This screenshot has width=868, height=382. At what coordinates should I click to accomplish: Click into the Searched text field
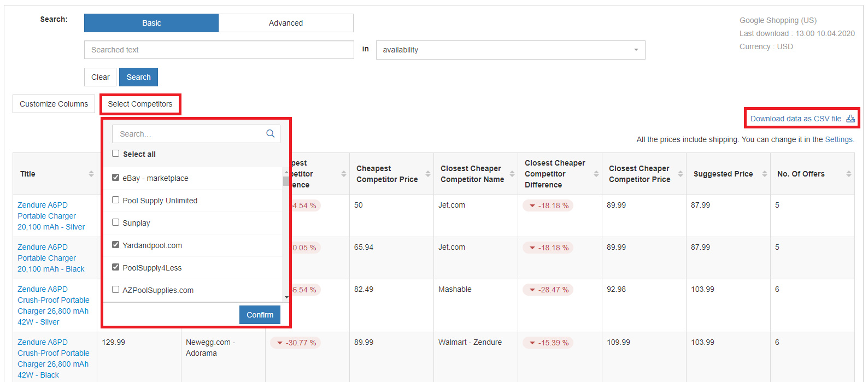pos(219,50)
